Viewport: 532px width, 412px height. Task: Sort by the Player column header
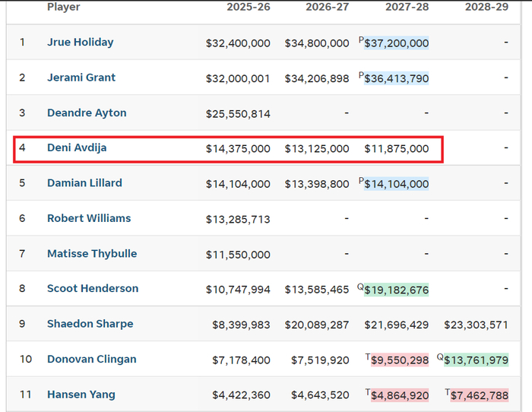click(63, 8)
